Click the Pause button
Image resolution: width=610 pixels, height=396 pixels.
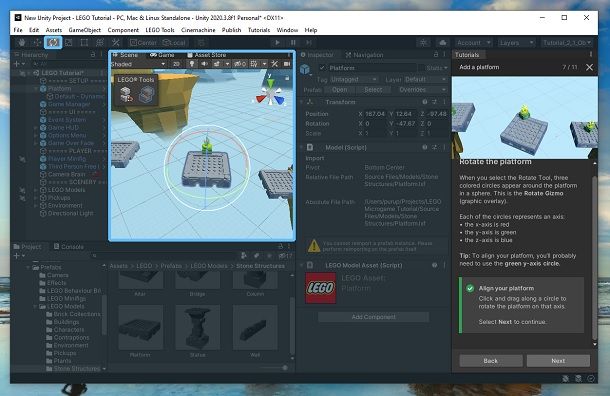click(x=293, y=42)
